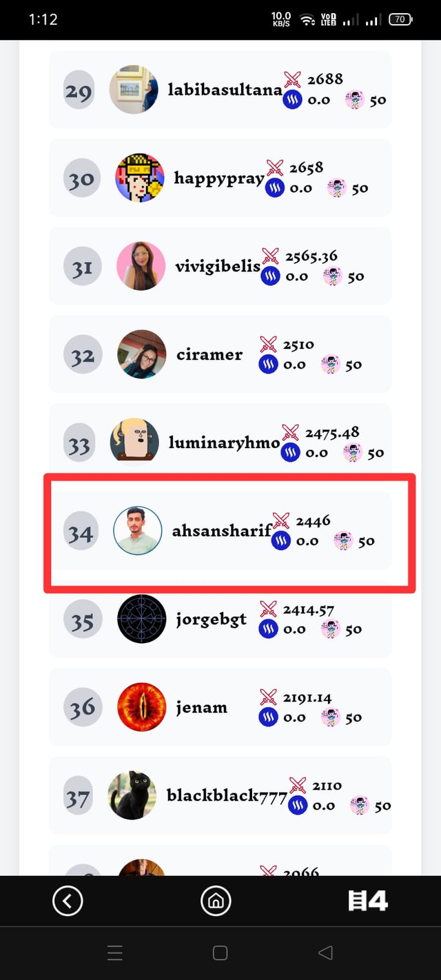
Task: Open the browser home icon
Action: pos(216,900)
